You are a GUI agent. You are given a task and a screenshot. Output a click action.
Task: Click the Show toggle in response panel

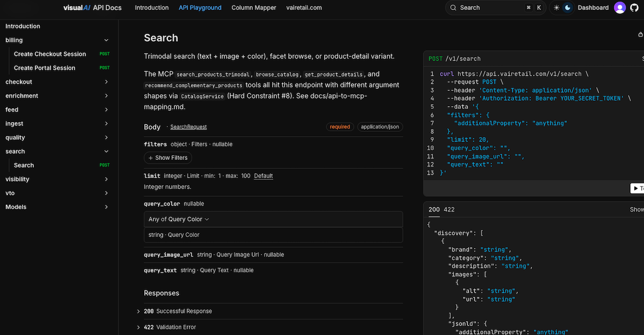click(636, 210)
